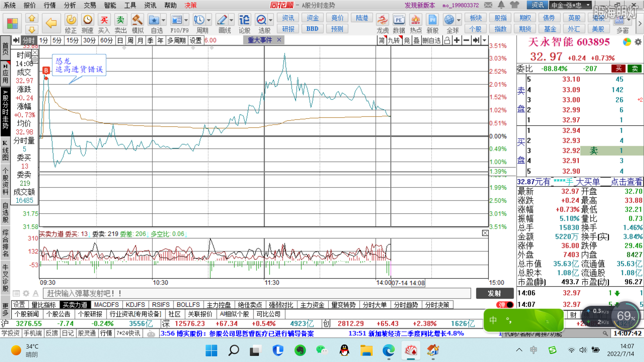Open the 论股 stock discussion icon
Viewport: 644px width, 362px height.
click(x=245, y=20)
